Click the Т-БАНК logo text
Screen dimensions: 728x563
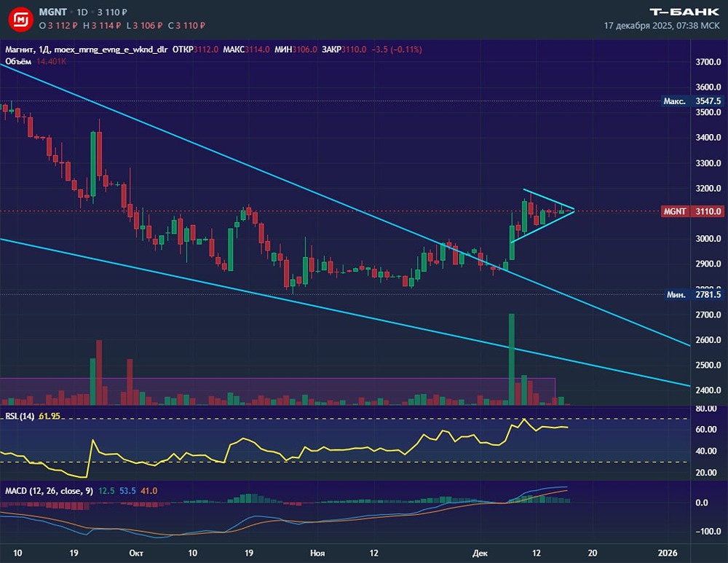click(684, 12)
